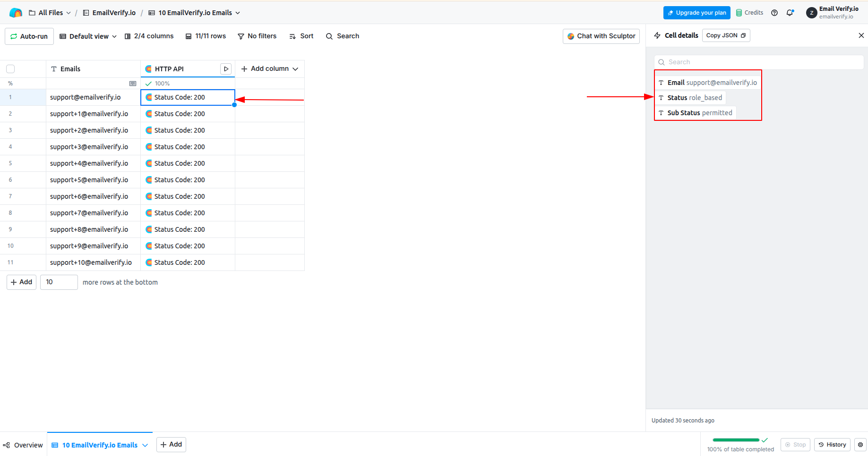Screen dimensions: 868x456
Task: Select cell support+1@emailverify.io
Action: 94,114
